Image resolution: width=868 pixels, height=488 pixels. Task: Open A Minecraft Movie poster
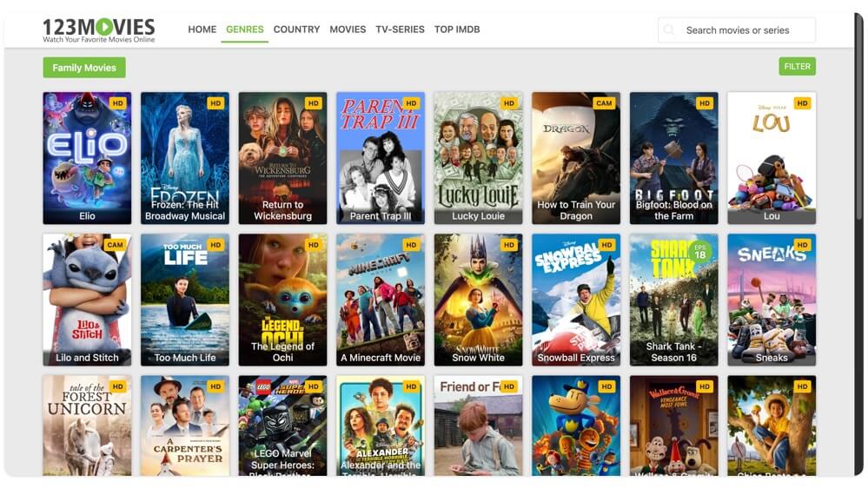click(381, 300)
